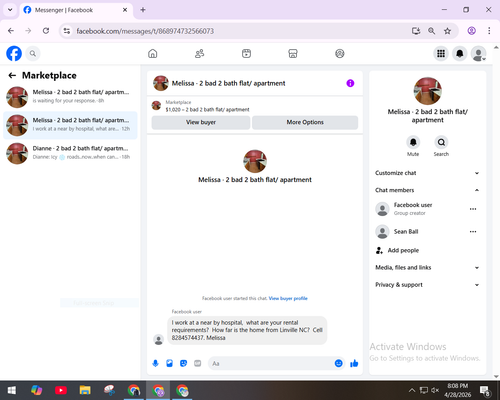Click listing avatar in right info panel
The height and width of the screenshot is (400, 500).
tap(428, 91)
